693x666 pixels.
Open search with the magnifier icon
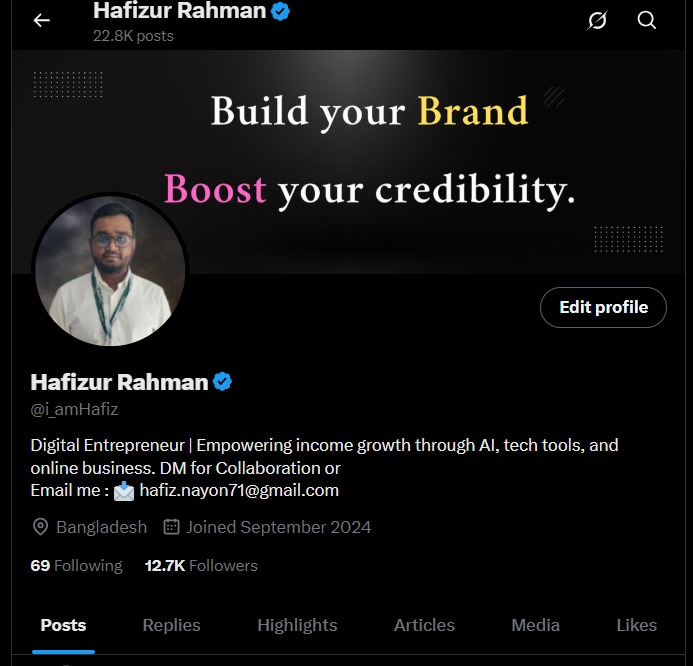(646, 20)
